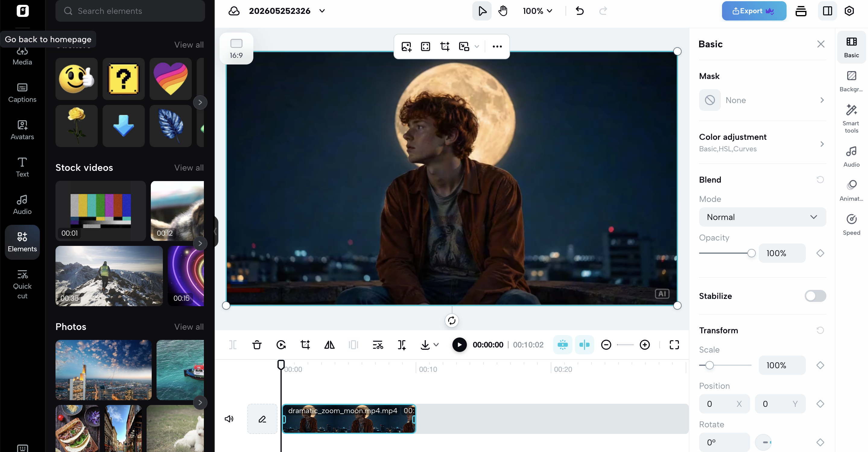
Task: Enter fullscreen preview
Action: (x=674, y=345)
